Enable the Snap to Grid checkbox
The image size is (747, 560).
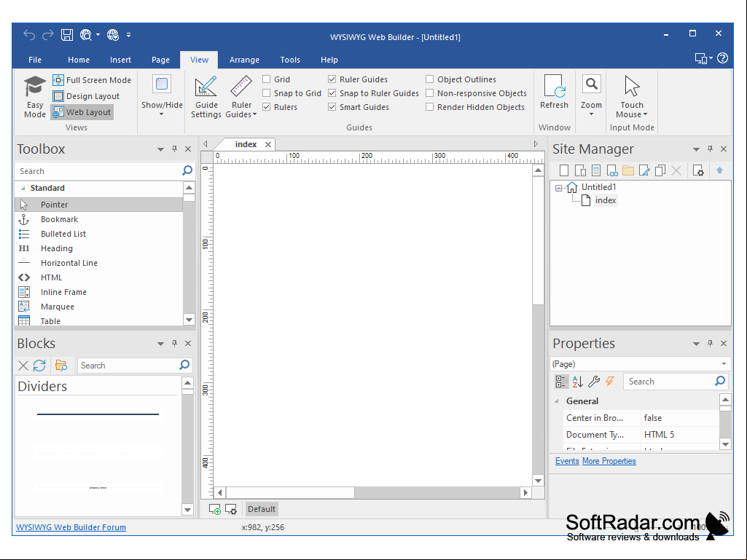pos(266,93)
